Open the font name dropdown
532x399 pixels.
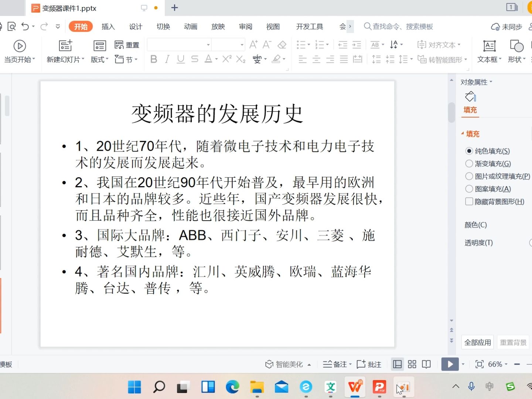pyautogui.click(x=208, y=45)
